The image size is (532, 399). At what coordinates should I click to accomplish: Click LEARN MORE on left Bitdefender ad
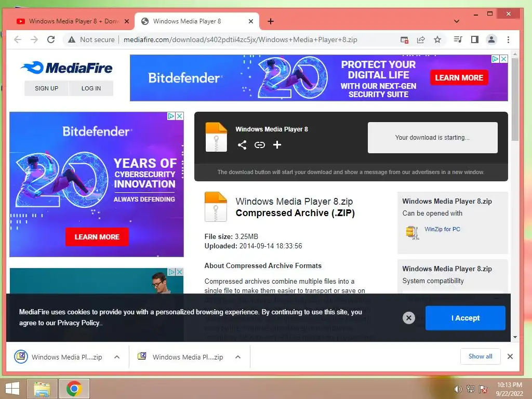click(x=97, y=237)
